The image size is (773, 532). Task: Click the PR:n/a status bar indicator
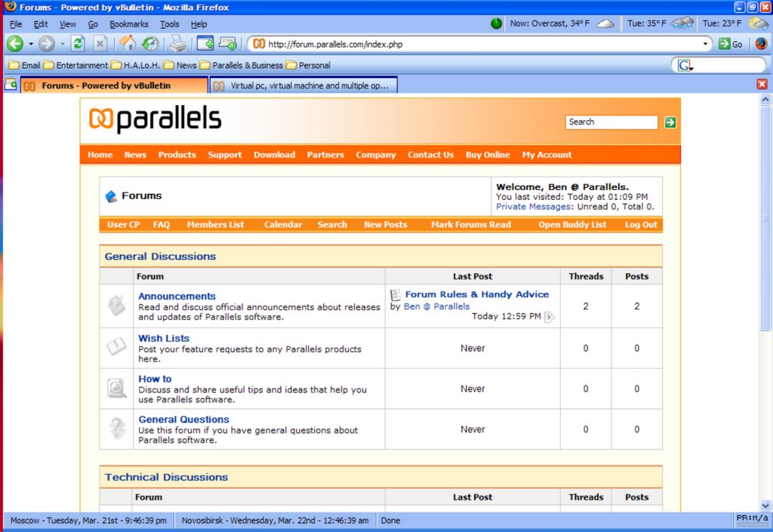coord(752,518)
